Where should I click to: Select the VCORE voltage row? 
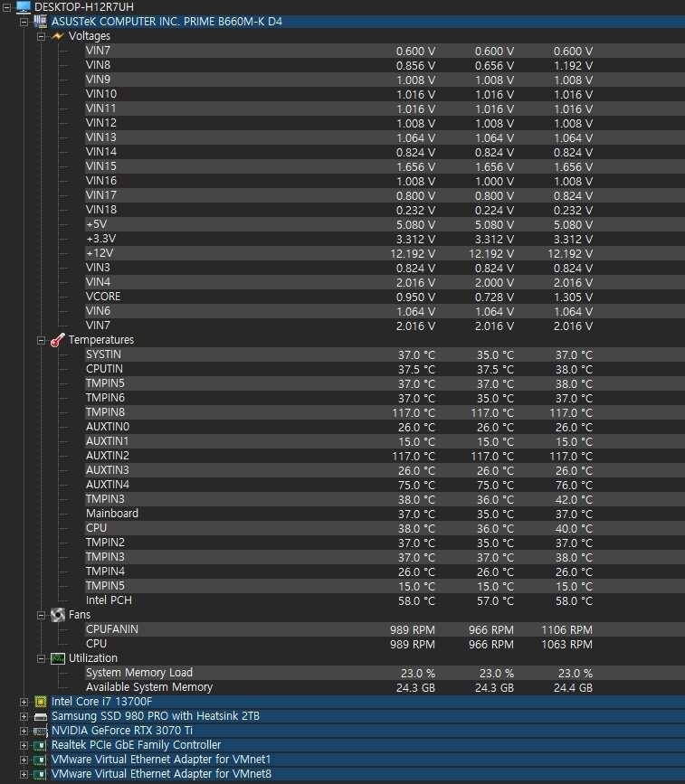(385, 297)
